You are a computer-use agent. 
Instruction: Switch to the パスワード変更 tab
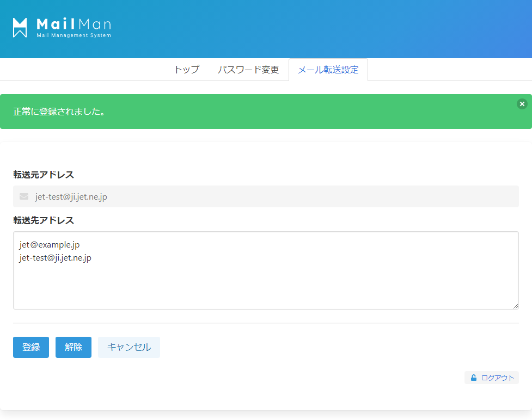click(248, 70)
